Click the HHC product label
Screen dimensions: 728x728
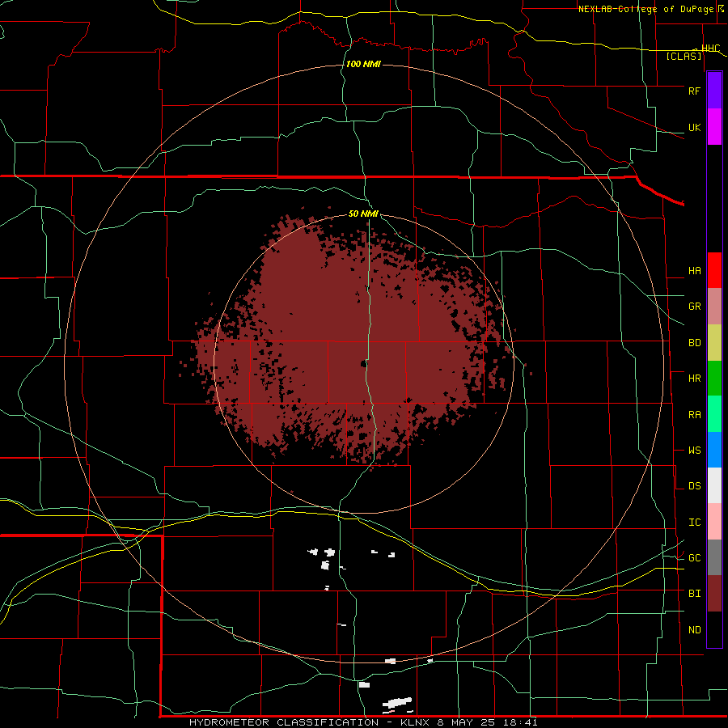(710, 49)
